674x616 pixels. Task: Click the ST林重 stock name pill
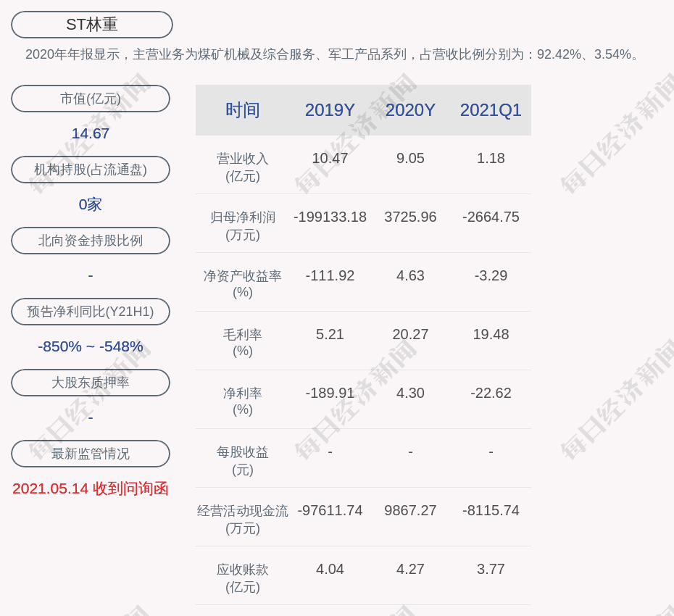tap(92, 25)
